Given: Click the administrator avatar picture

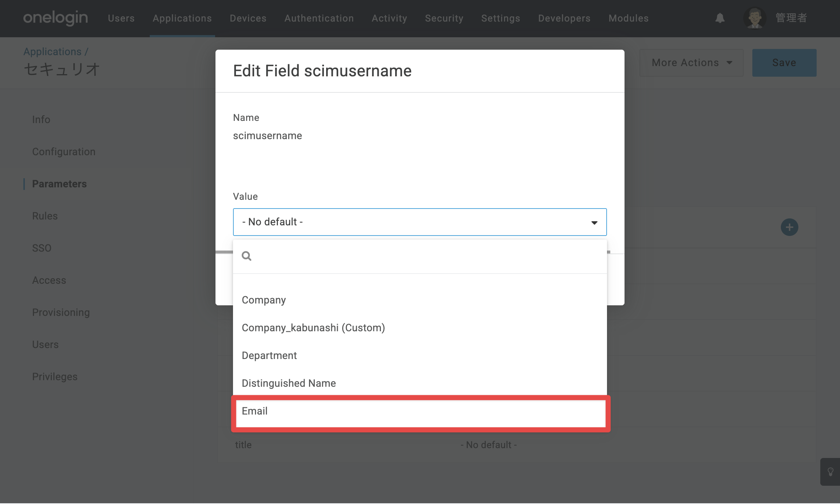Looking at the screenshot, I should tap(755, 18).
